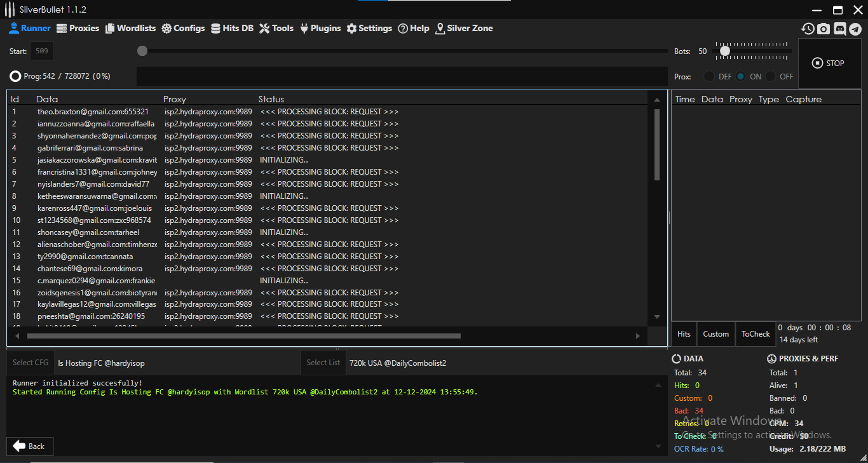Image resolution: width=868 pixels, height=463 pixels.
Task: Switch to the Hits tab
Action: 684,334
